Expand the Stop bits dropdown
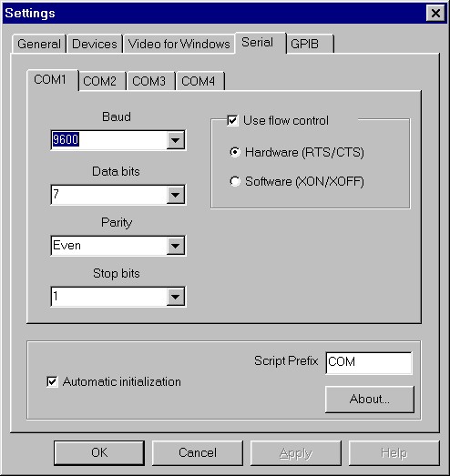Screen dimensions: 450x476 175,297
